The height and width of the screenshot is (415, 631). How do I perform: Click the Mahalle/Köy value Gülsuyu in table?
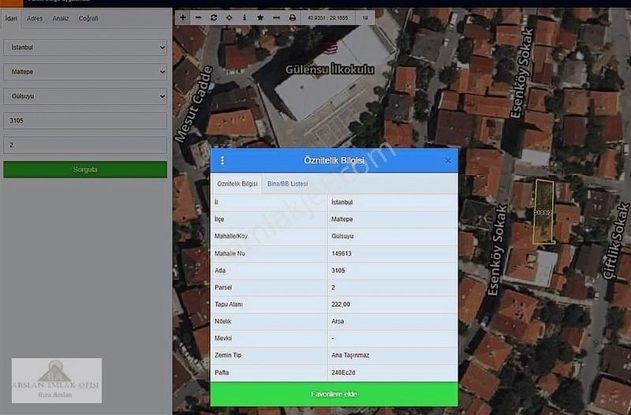point(342,236)
